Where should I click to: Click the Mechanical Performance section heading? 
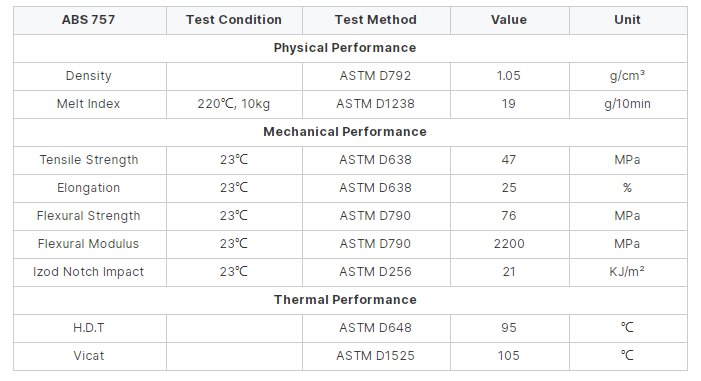coord(345,132)
